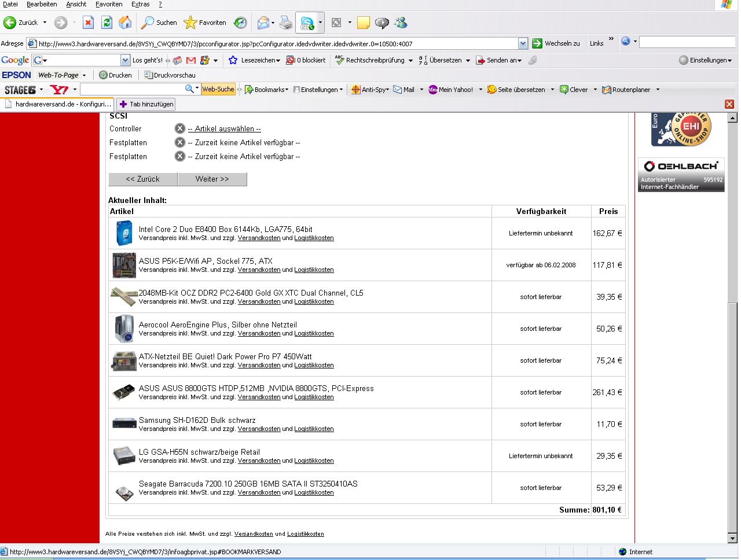
Task: Click Wechseln zu go button
Action: tap(556, 43)
